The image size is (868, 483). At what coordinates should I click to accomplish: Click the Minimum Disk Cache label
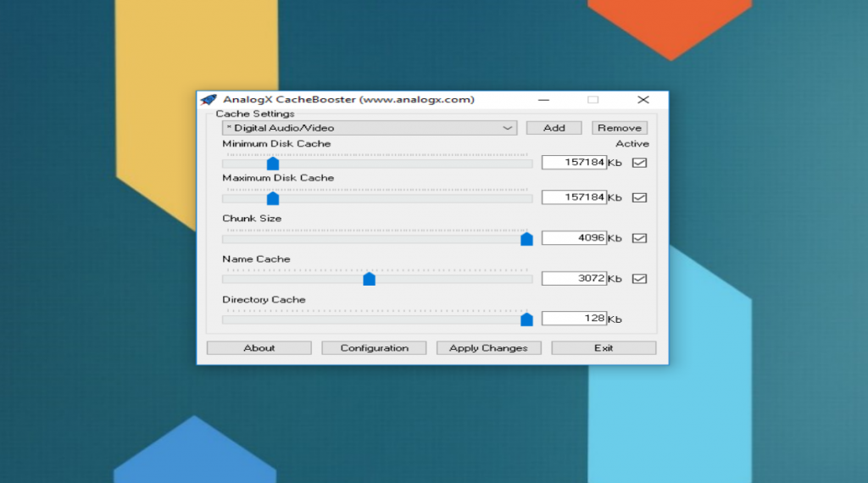point(276,143)
